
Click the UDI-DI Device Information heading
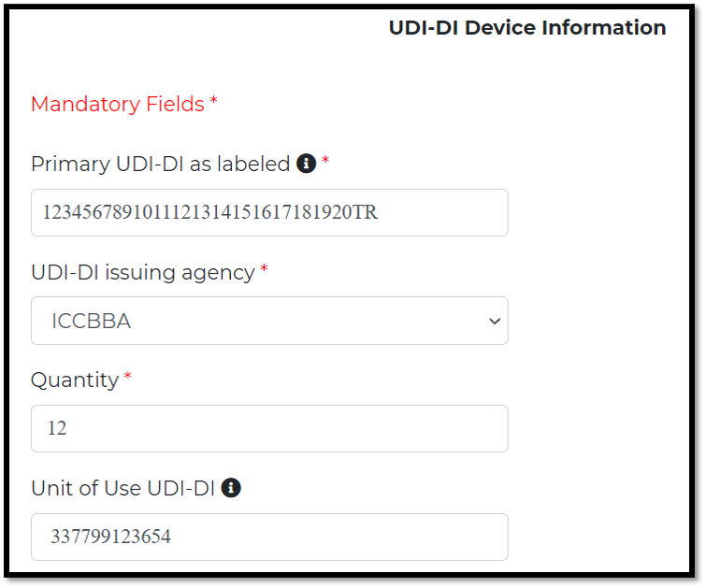point(527,27)
